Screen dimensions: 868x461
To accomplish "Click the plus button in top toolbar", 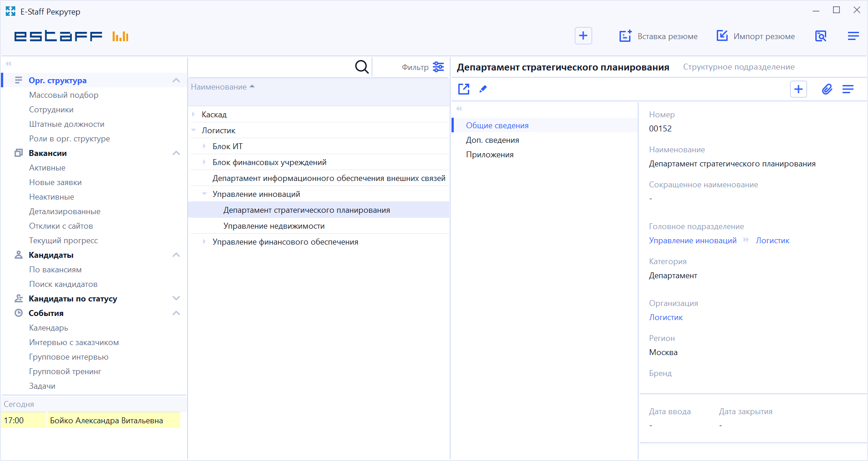I will (583, 36).
